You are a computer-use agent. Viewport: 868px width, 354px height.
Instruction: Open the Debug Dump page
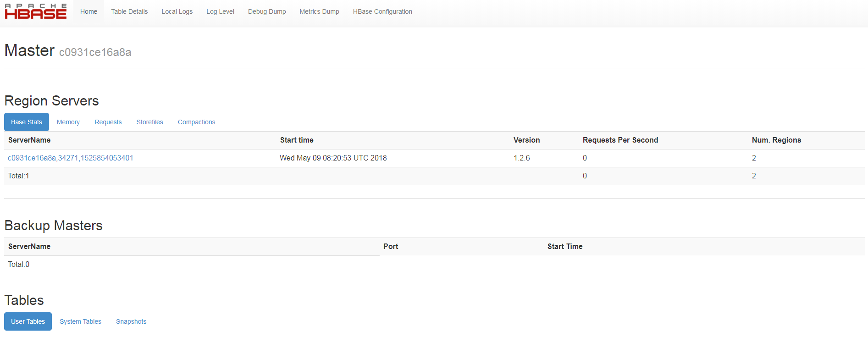tap(267, 12)
